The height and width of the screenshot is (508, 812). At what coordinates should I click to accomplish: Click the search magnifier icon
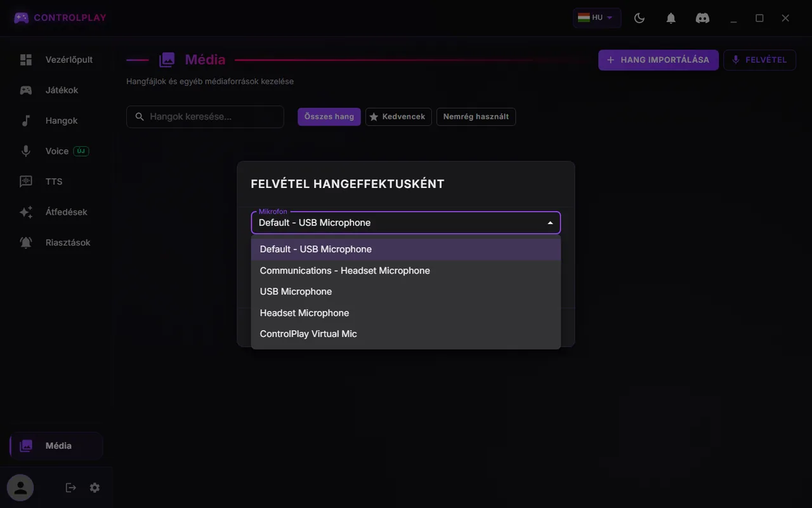pos(140,117)
